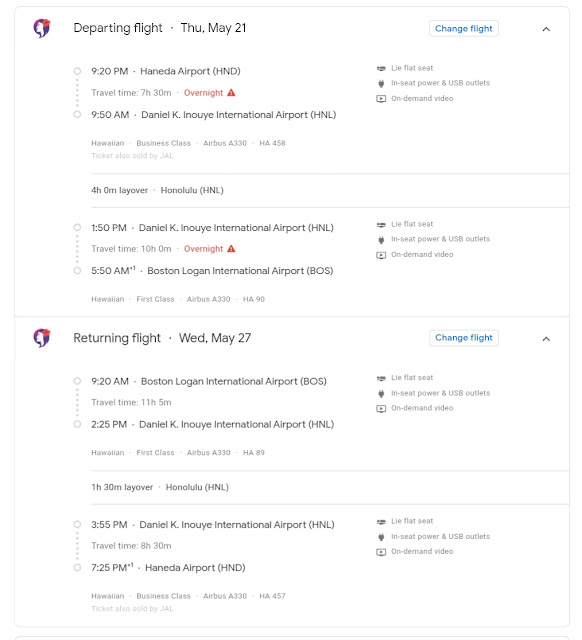The height and width of the screenshot is (640, 582).
Task: Click the power plug icon for HA 457 flight
Action: coord(381,537)
